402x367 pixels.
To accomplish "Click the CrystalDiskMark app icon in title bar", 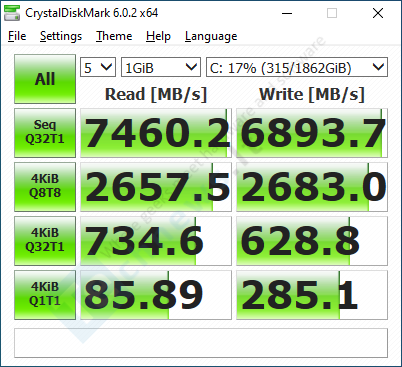I will [11, 13].
